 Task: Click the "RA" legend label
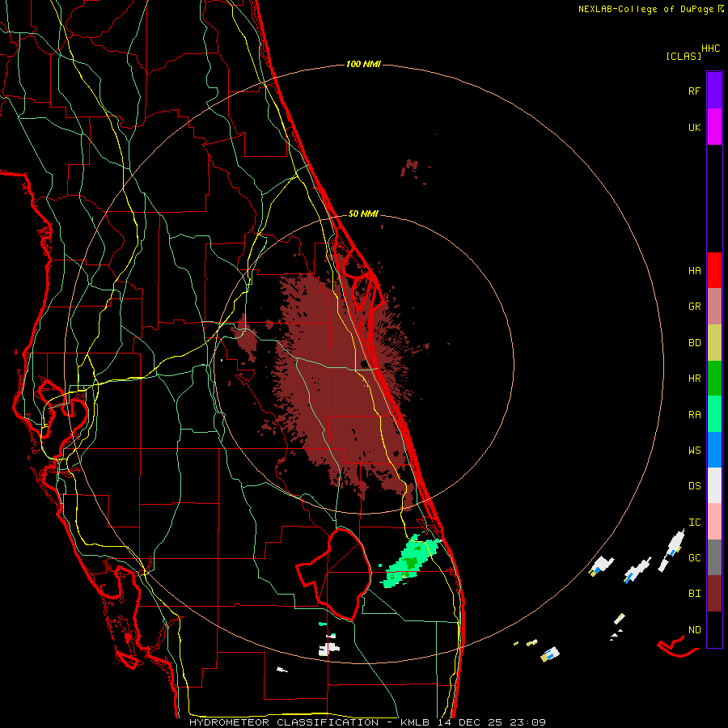(x=694, y=415)
